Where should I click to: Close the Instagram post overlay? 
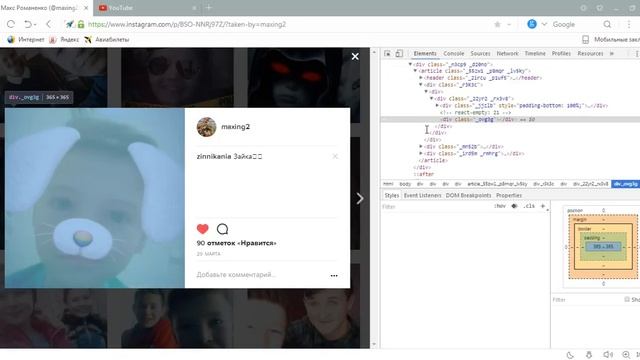pyautogui.click(x=355, y=57)
